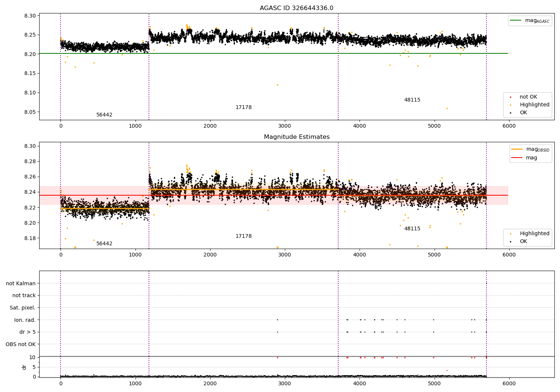Click the low outlier point near 8.12 magnitude

[277, 85]
